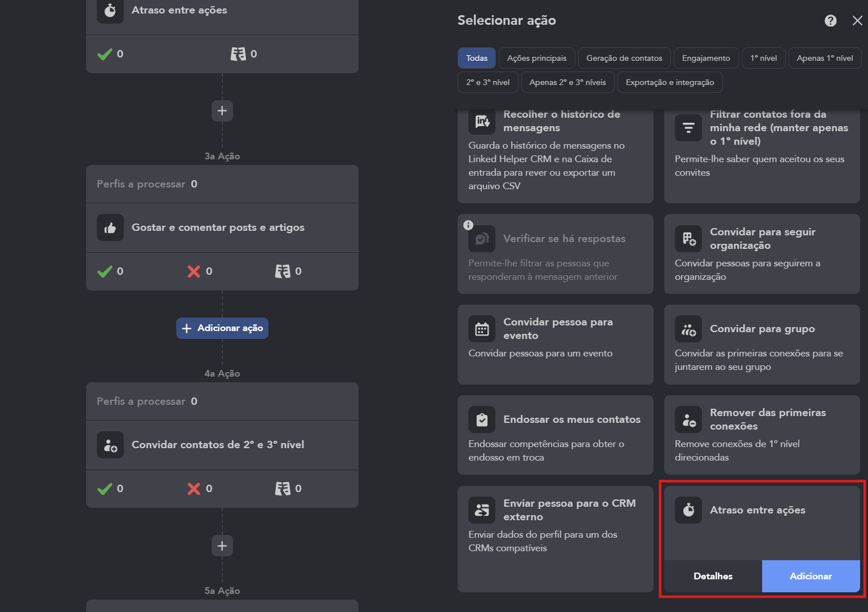868x612 pixels.
Task: Click the Convidar para seguir organização icon
Action: click(688, 239)
